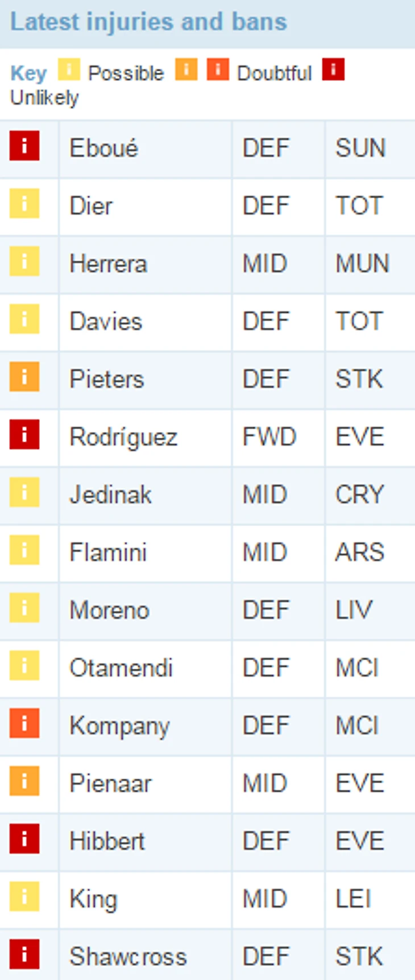Click the yellow info icon next to King
This screenshot has height=980, width=415.
click(x=24, y=896)
